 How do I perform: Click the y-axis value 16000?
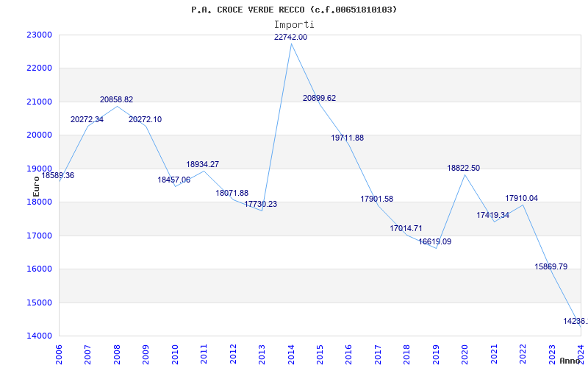point(40,269)
